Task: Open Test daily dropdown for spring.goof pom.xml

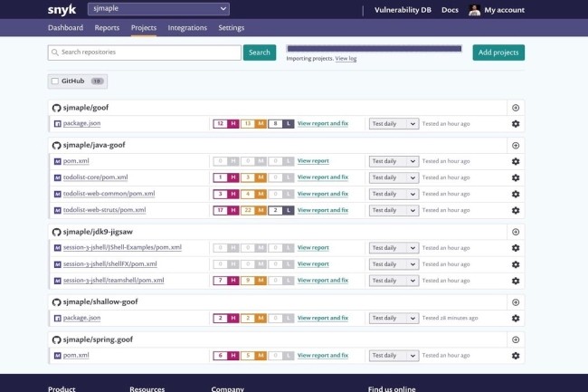Action: click(x=394, y=356)
